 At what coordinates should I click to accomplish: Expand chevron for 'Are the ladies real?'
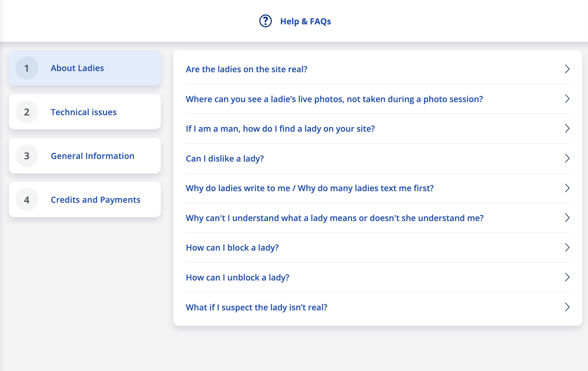tap(567, 69)
